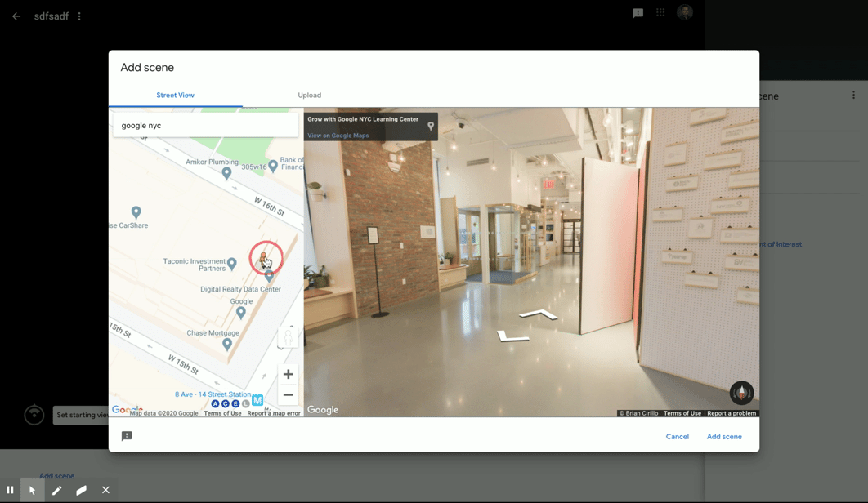Image resolution: width=868 pixels, height=503 pixels.
Task: Click the Street View compass control
Action: (x=741, y=393)
